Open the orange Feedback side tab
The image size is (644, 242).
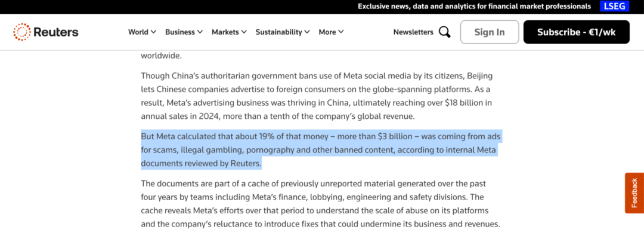click(x=634, y=193)
